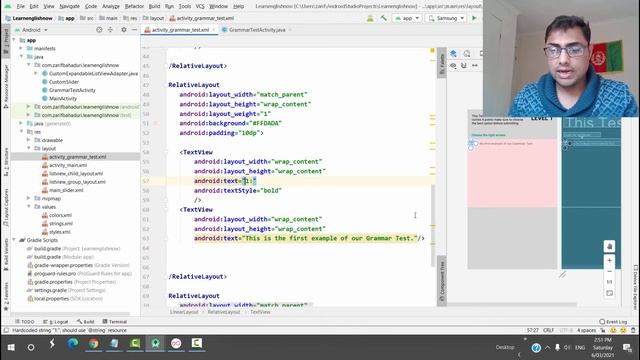Click the 4 spaces indent setting in status bar
The image size is (640, 360).
[x=586, y=330]
